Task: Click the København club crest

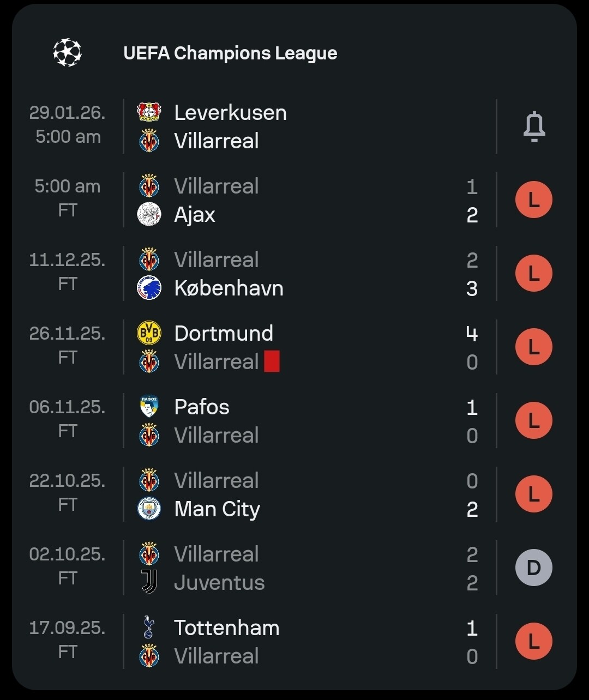Action: click(x=149, y=288)
